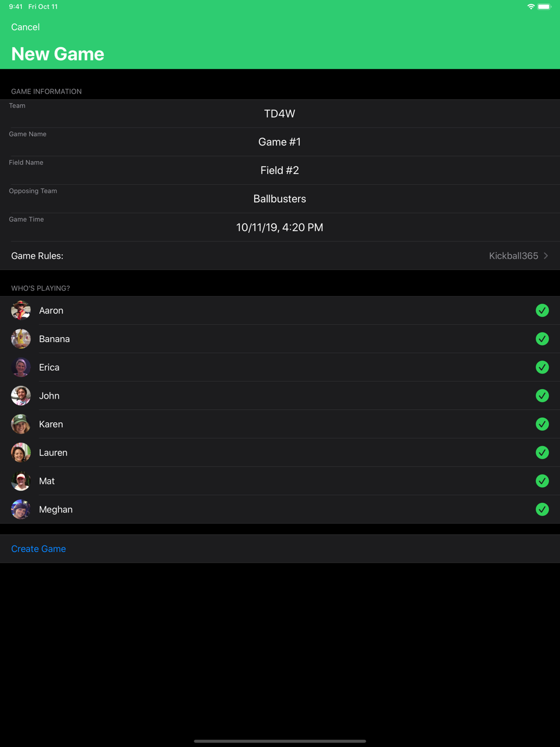Edit the Opposing Team field Ballbusters
The height and width of the screenshot is (747, 560).
tap(280, 199)
